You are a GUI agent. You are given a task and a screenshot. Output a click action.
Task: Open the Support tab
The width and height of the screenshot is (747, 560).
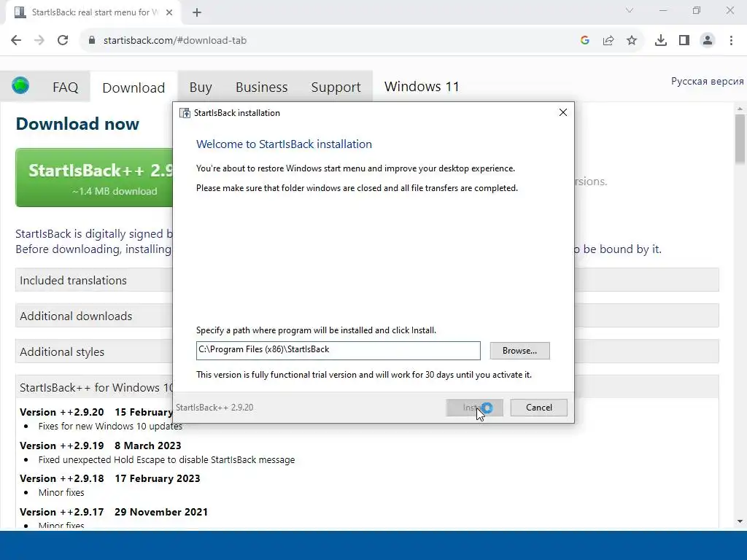[336, 87]
